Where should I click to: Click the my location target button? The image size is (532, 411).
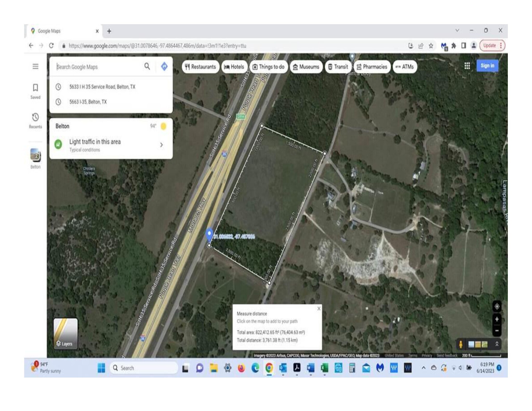(497, 307)
